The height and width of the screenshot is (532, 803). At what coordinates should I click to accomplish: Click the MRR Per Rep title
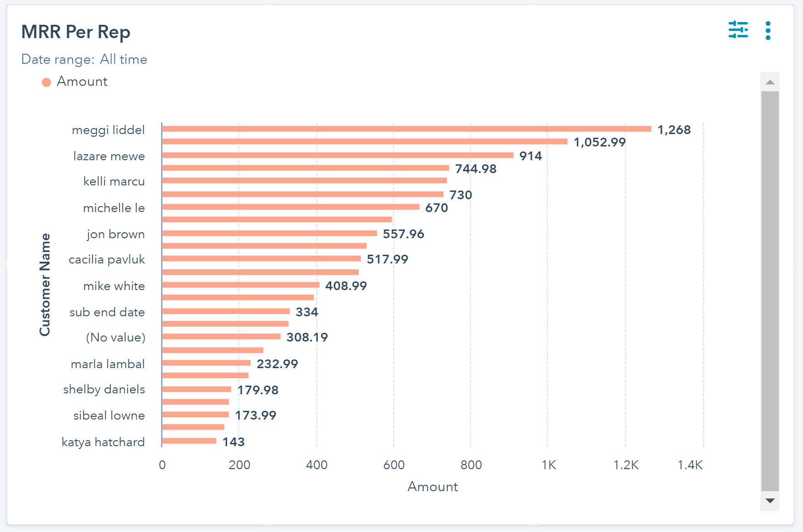(x=76, y=32)
